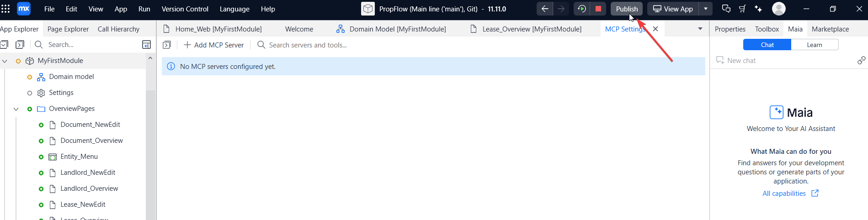Click the View App button
Screen dimensions: 868x220
click(673, 9)
